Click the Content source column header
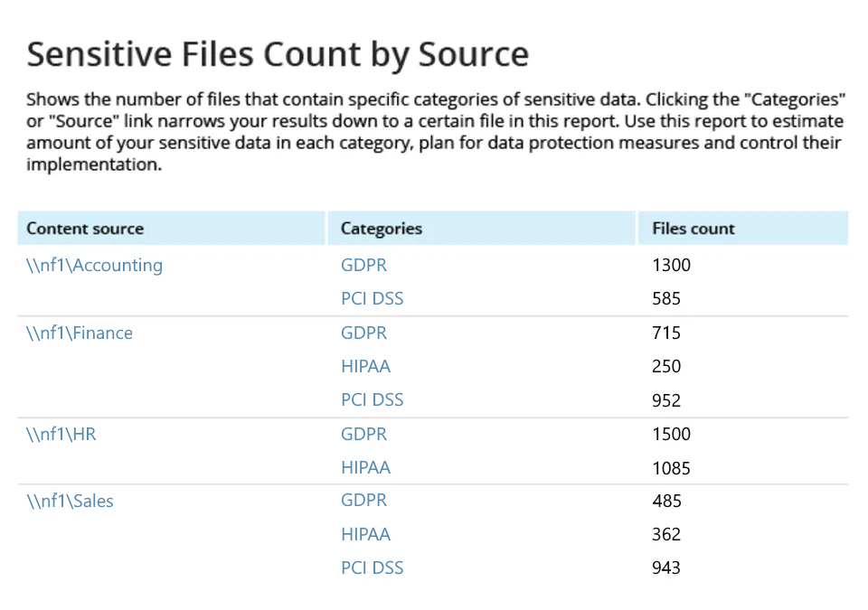This screenshot has width=868, height=610. point(85,229)
